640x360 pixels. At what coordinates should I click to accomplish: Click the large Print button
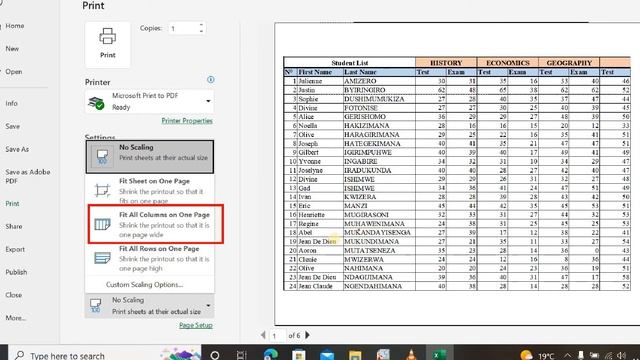coord(108,44)
